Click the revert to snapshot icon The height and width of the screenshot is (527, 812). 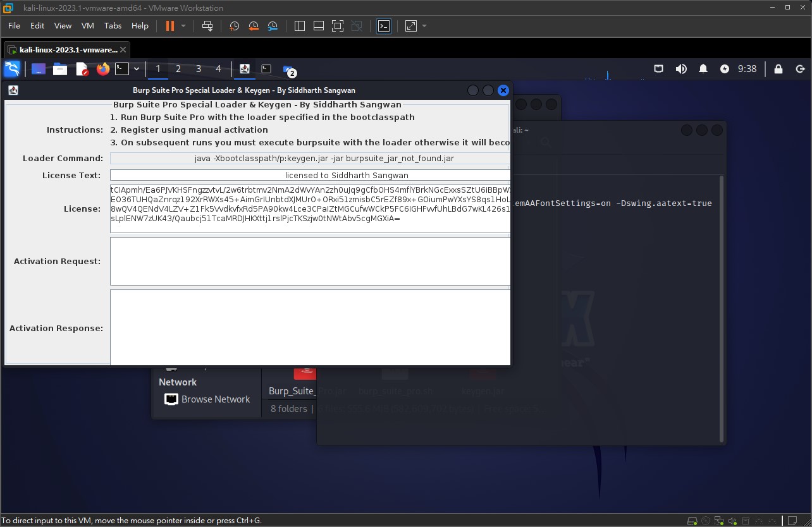[254, 26]
